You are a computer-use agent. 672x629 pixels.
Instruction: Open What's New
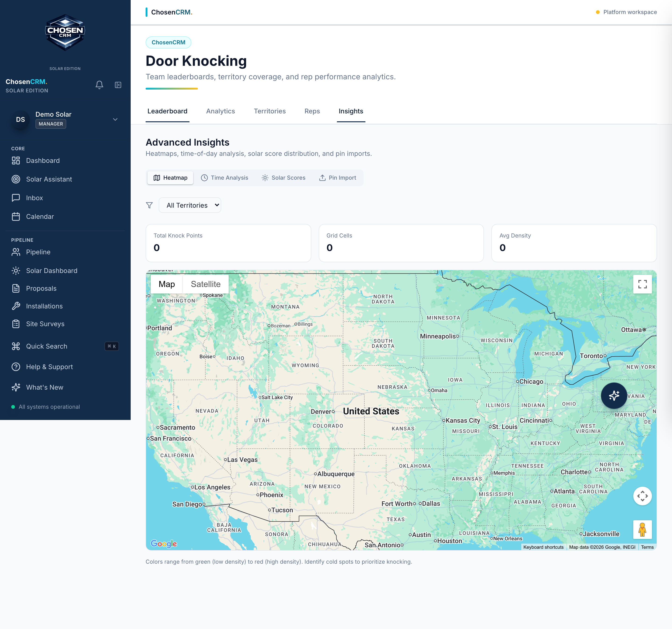coord(65,387)
